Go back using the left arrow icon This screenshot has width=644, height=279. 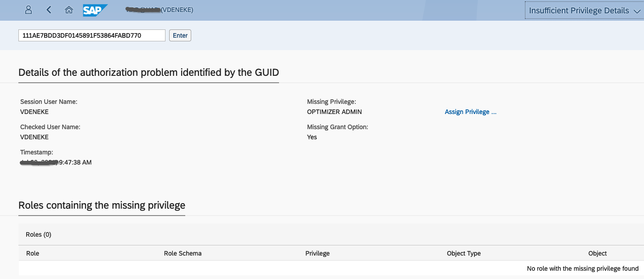49,10
